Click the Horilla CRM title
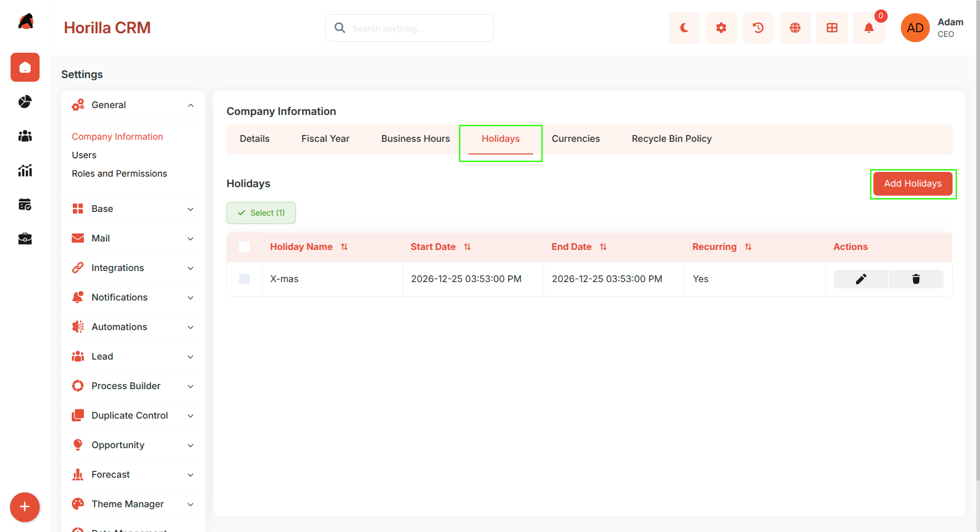980x532 pixels. (107, 27)
